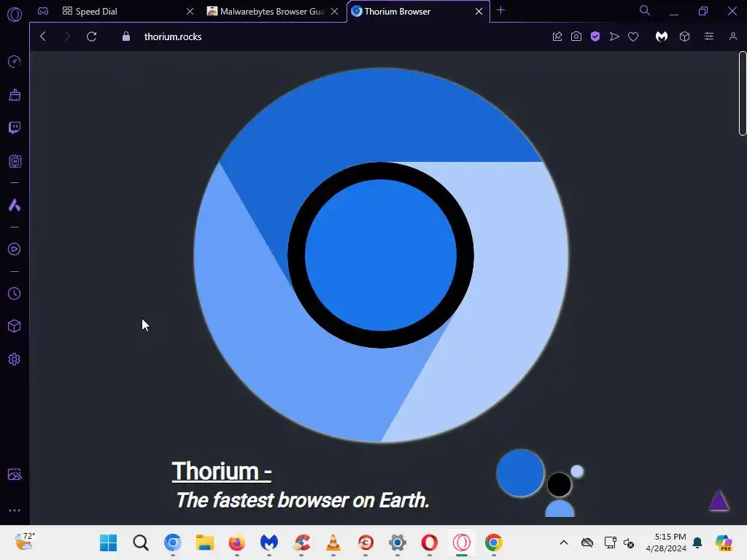
Task: Open VLC media player from taskbar
Action: [333, 542]
